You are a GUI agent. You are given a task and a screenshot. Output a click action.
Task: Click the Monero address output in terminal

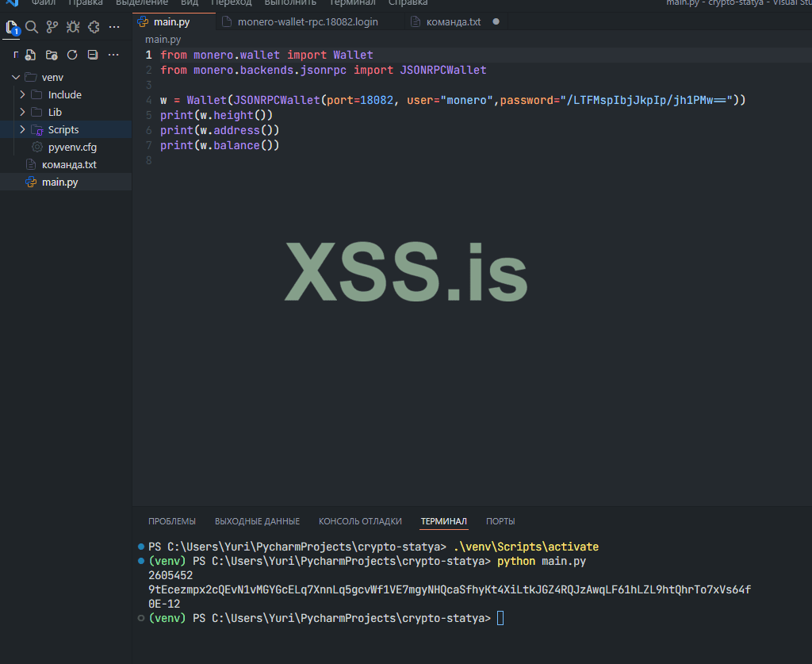(450, 589)
